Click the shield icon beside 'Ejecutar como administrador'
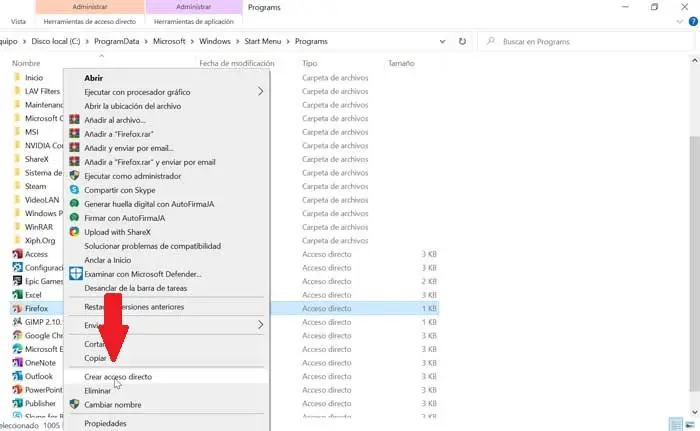This screenshot has width=700, height=431. 75,176
